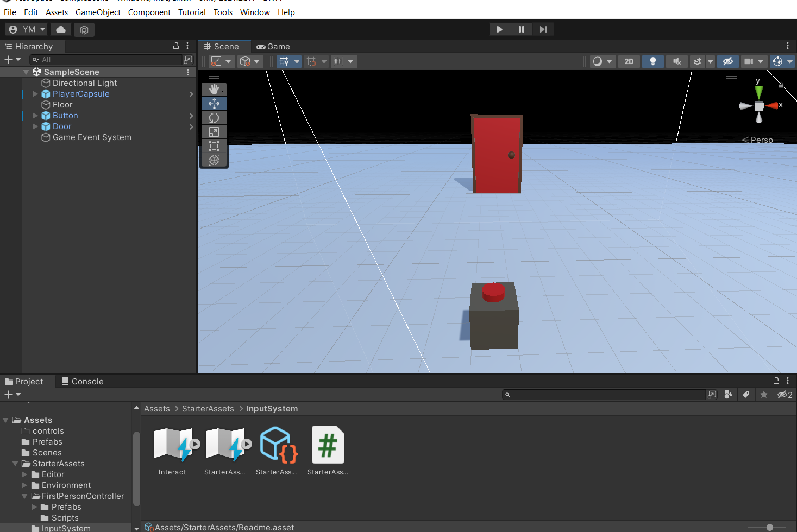Select the Rotate tool
This screenshot has width=797, height=532.
pos(214,118)
